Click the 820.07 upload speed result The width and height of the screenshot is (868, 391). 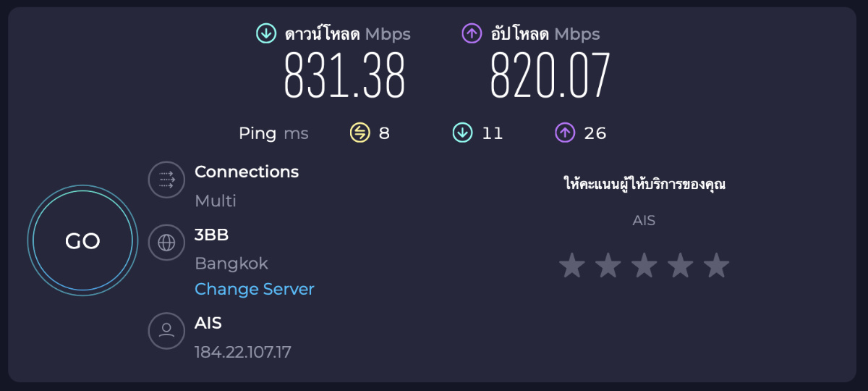[x=550, y=76]
